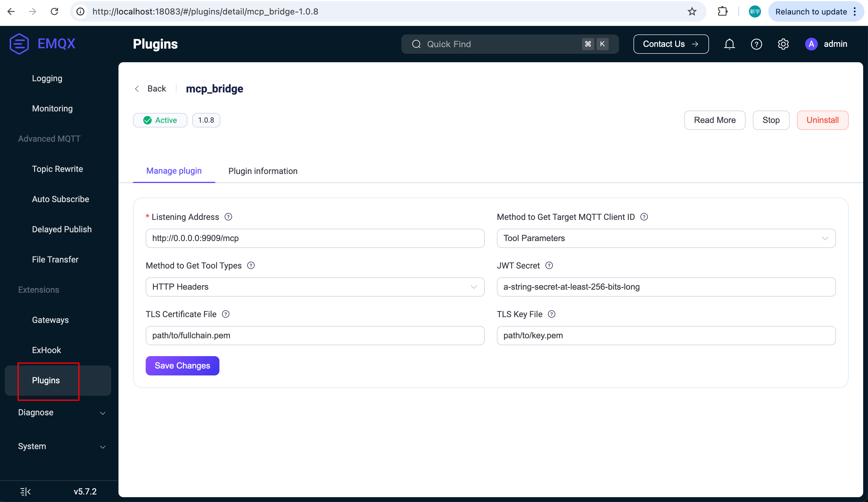The image size is (868, 502).
Task: Click Stop to halt the plugin
Action: [771, 120]
